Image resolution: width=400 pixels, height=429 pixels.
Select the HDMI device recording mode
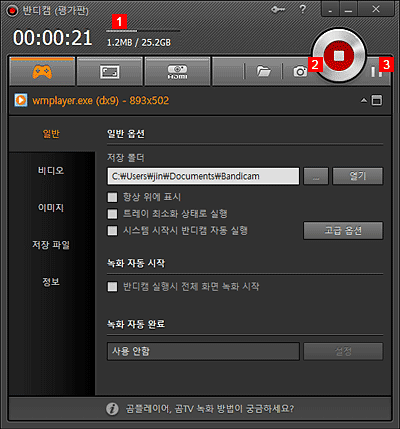pyautogui.click(x=177, y=71)
